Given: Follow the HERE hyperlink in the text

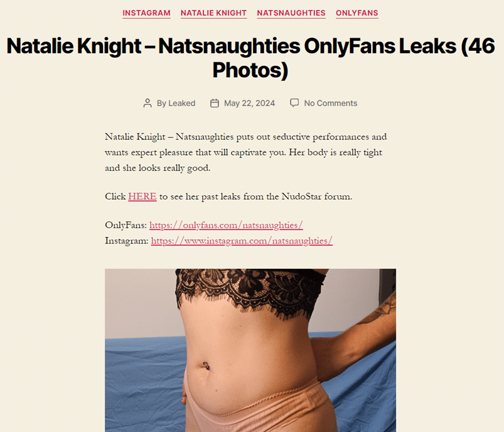Looking at the screenshot, I should 142,197.
